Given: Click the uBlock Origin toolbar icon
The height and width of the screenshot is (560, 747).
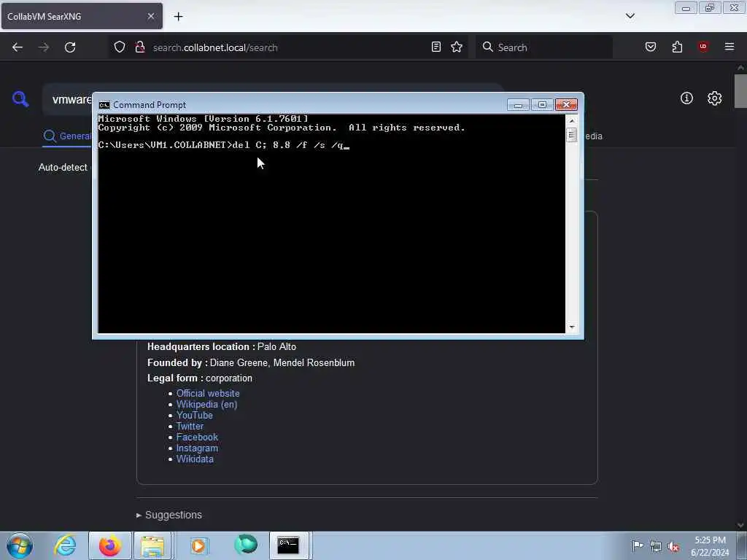Looking at the screenshot, I should pyautogui.click(x=703, y=47).
